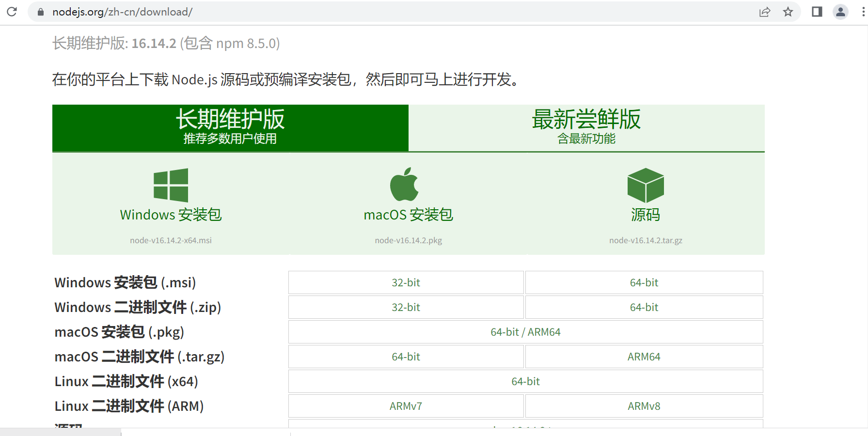Click the padlock icon in the address bar
This screenshot has height=436, width=868.
41,11
